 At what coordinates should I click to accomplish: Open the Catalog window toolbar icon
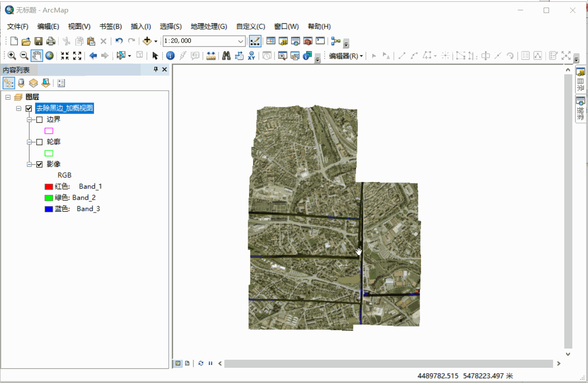pyautogui.click(x=283, y=41)
